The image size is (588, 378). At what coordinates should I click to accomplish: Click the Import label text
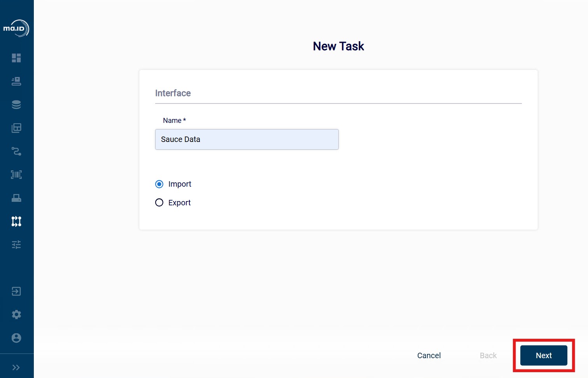coord(180,184)
